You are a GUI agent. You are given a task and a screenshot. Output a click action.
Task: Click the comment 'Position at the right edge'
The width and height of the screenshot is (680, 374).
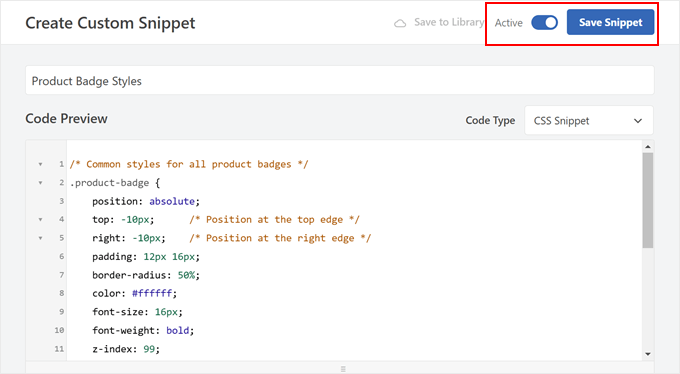[280, 238]
